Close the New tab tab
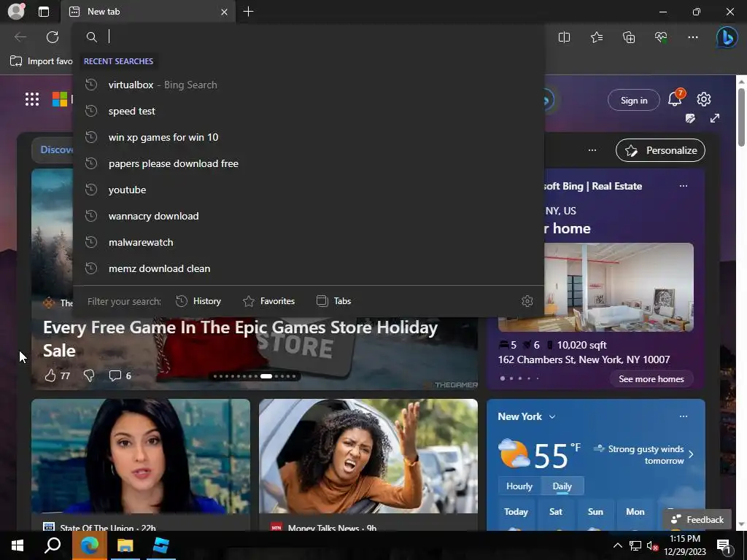This screenshot has width=747, height=560. click(224, 12)
